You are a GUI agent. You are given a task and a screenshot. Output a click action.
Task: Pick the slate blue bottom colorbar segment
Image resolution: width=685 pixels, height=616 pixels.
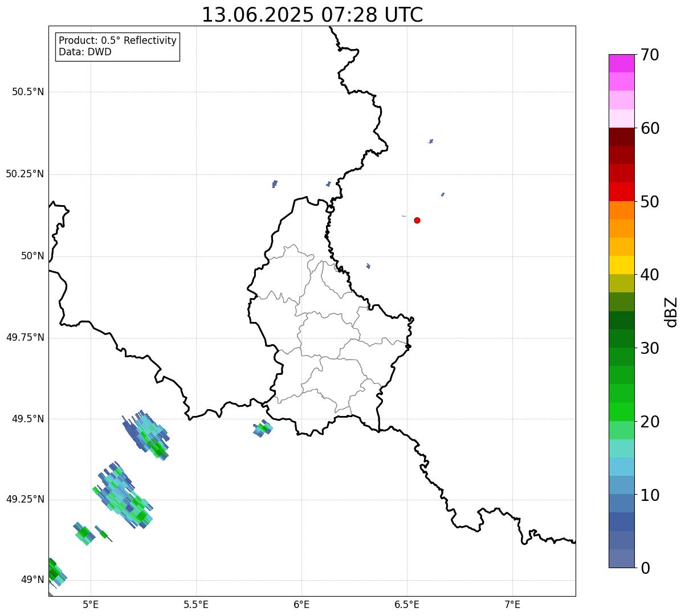[x=622, y=558]
